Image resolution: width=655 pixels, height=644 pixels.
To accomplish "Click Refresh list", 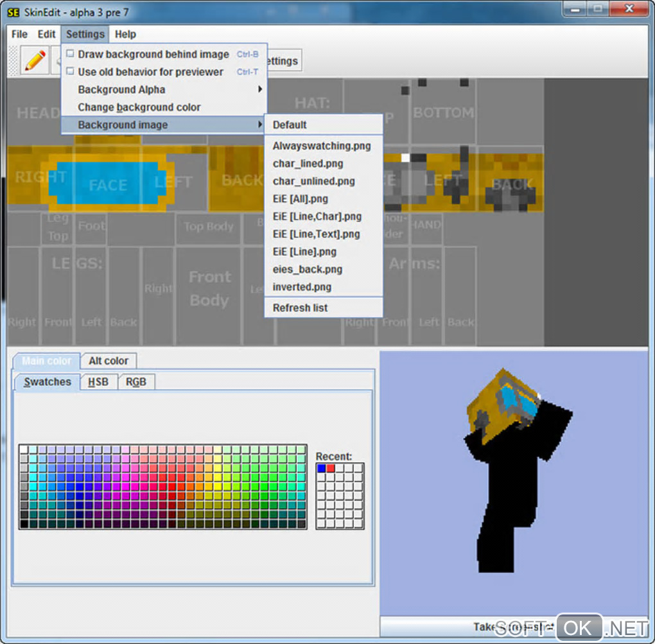I will pyautogui.click(x=324, y=308).
